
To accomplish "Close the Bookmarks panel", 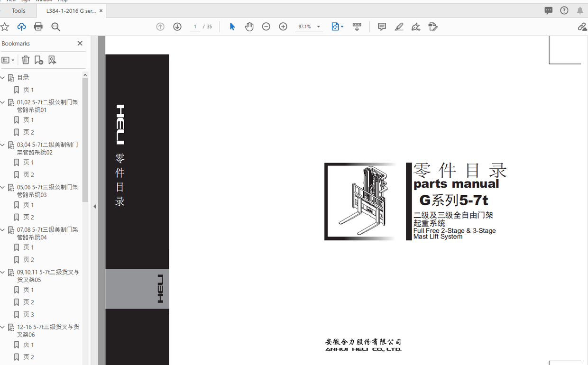I will click(80, 44).
